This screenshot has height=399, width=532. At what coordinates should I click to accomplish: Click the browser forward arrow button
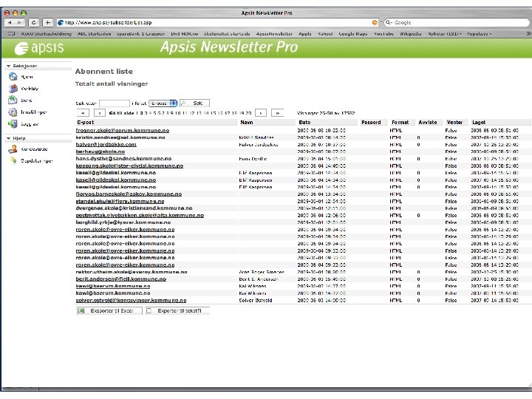[20, 22]
